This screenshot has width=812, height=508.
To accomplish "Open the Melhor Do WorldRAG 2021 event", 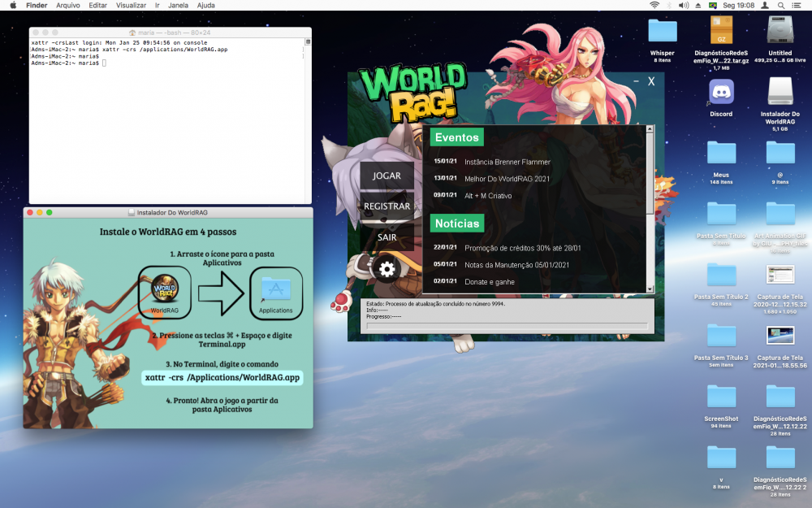I will coord(507,179).
